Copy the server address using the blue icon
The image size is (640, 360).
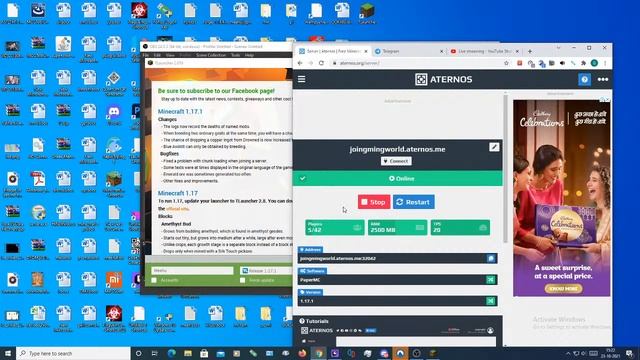coord(491,258)
